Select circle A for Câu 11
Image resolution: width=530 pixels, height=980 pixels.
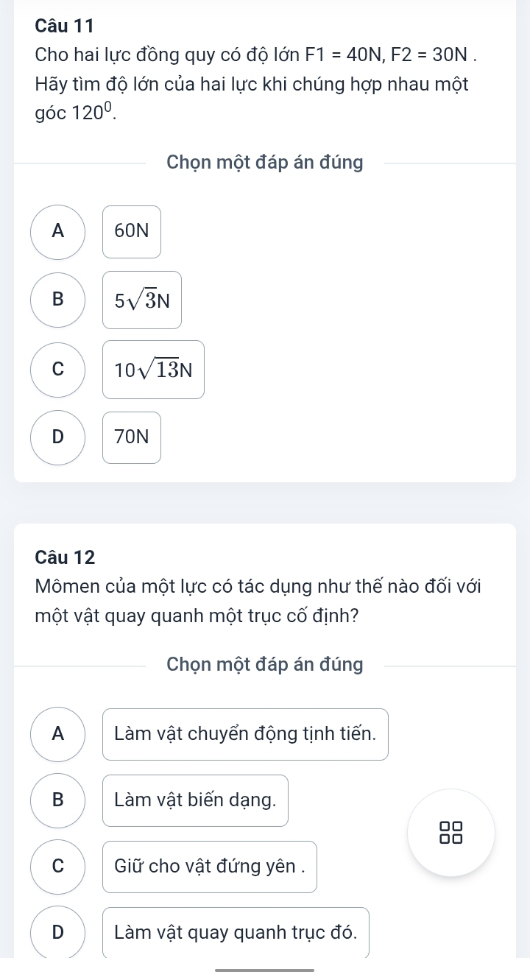[x=58, y=231]
